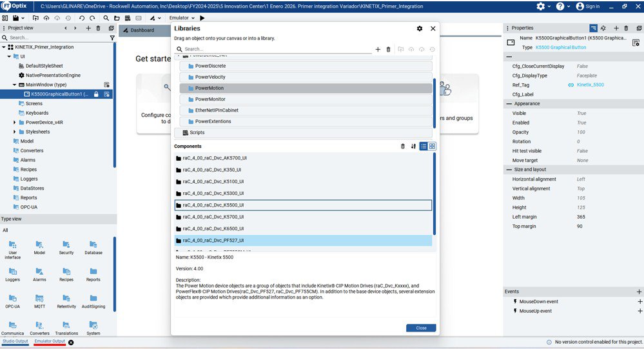Delete component via Components trash icon
The image size is (644, 349).
(x=402, y=146)
